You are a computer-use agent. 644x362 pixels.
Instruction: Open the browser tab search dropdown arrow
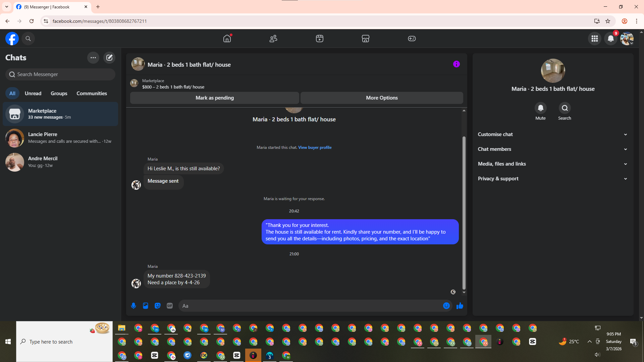coord(7,7)
